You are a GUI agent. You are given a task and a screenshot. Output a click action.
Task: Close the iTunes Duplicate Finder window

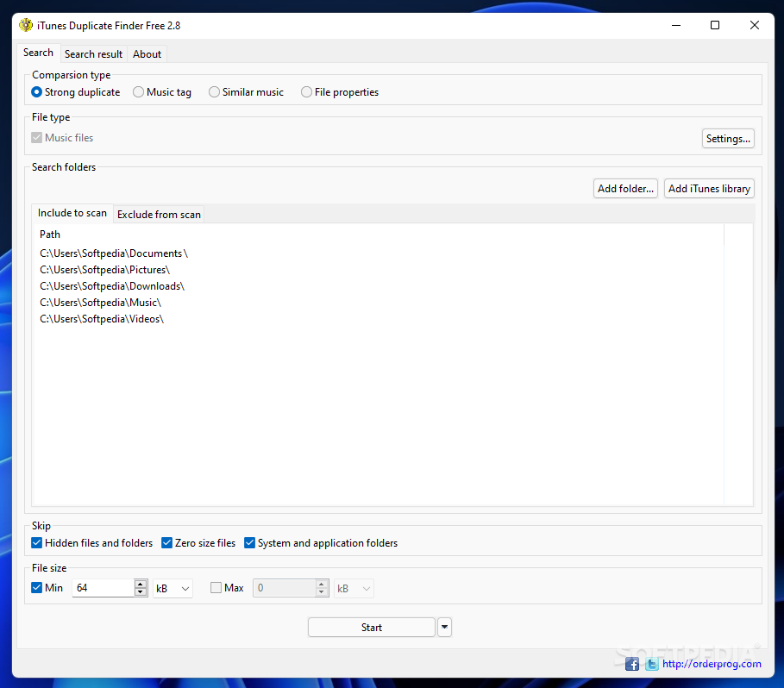tap(755, 25)
